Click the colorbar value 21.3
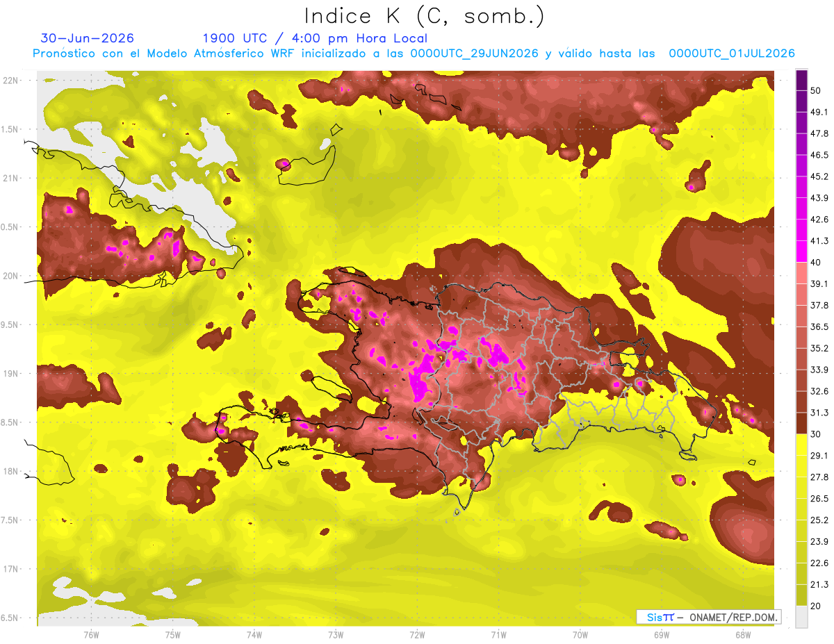The width and height of the screenshot is (834, 644). (x=819, y=584)
